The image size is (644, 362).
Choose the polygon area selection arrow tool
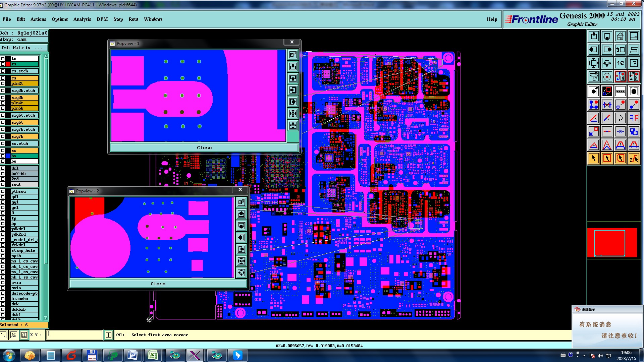click(620, 158)
